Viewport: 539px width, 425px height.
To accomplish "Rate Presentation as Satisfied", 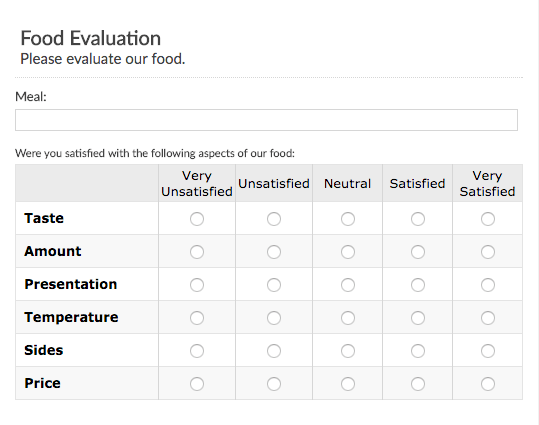I will pyautogui.click(x=418, y=285).
